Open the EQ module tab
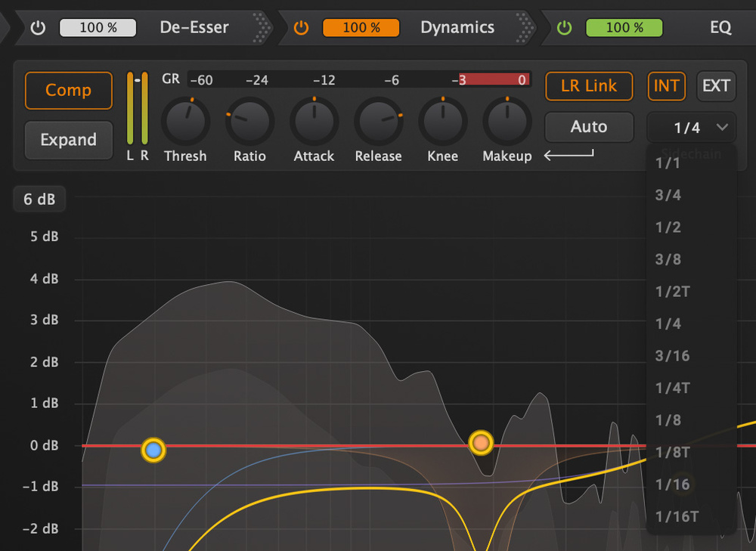 coord(720,27)
